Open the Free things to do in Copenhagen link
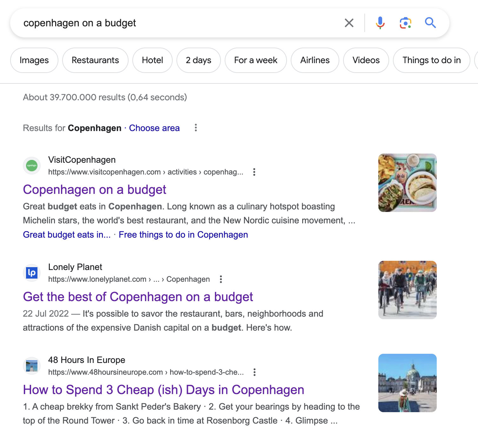 (183, 234)
